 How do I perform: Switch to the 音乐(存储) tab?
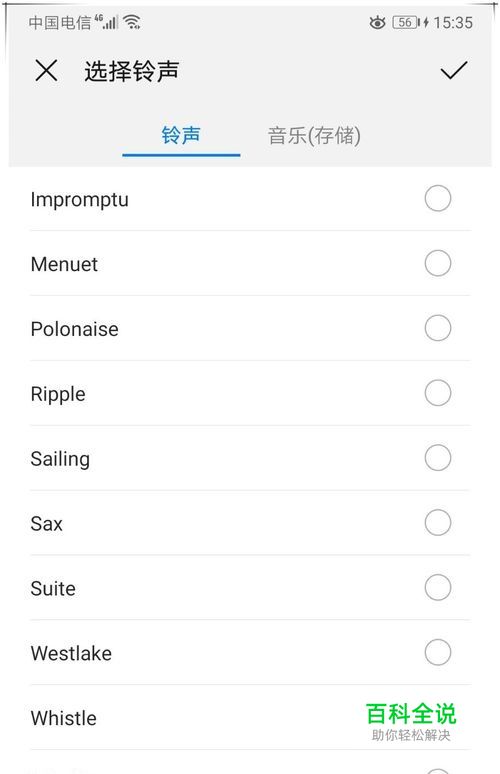(x=314, y=135)
